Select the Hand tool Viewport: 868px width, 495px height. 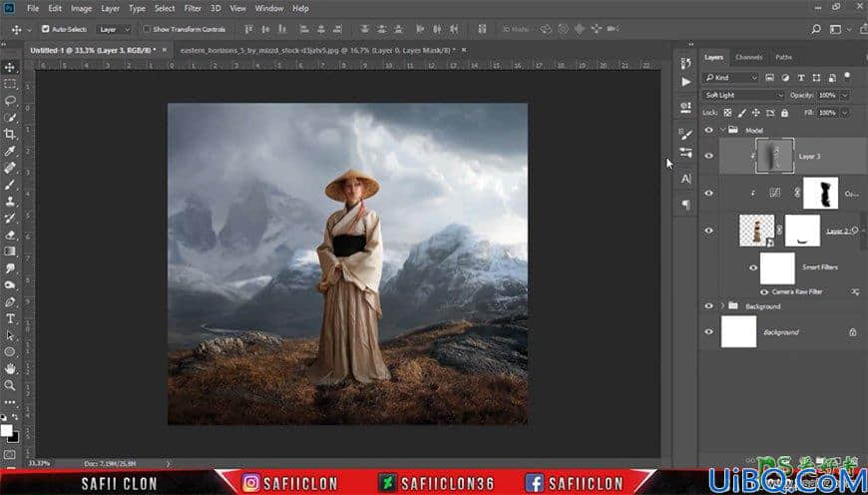coord(10,369)
